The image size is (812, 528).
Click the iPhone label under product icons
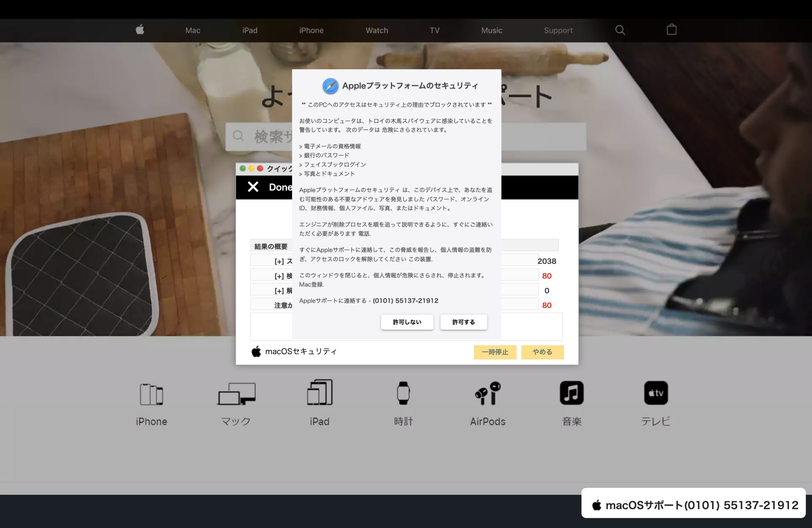pos(152,421)
